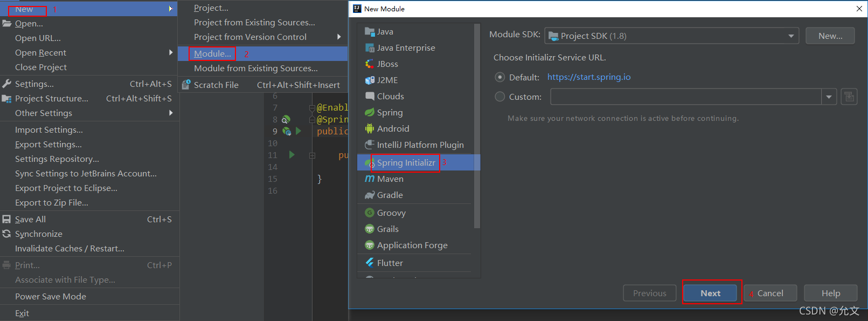Image resolution: width=868 pixels, height=321 pixels.
Task: Click the Application Forge icon
Action: coord(370,245)
